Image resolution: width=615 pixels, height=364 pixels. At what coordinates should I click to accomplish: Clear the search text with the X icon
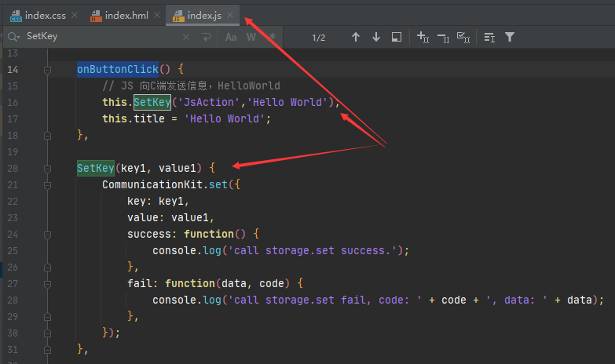tap(186, 37)
